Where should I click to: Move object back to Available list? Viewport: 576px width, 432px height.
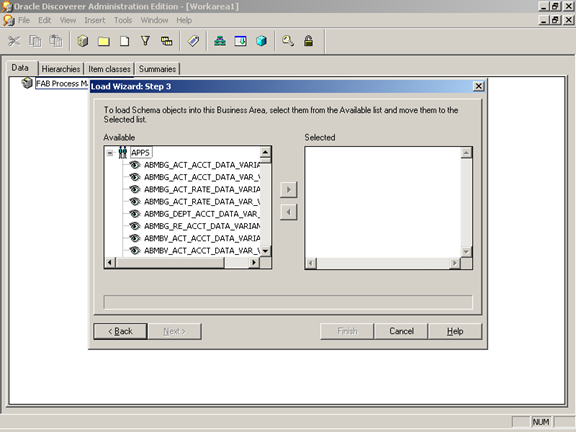(288, 212)
